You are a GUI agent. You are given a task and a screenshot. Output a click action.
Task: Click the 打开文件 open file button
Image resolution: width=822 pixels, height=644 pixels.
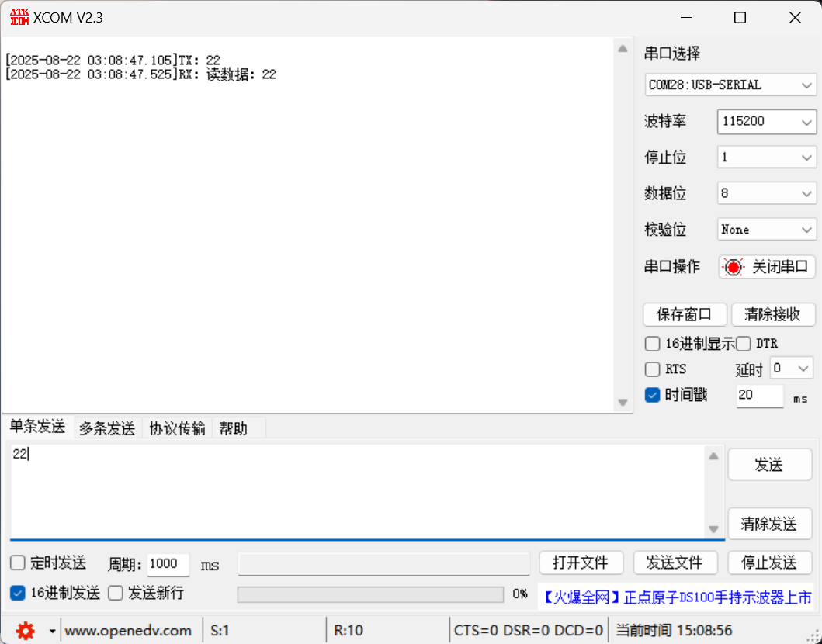pyautogui.click(x=581, y=563)
